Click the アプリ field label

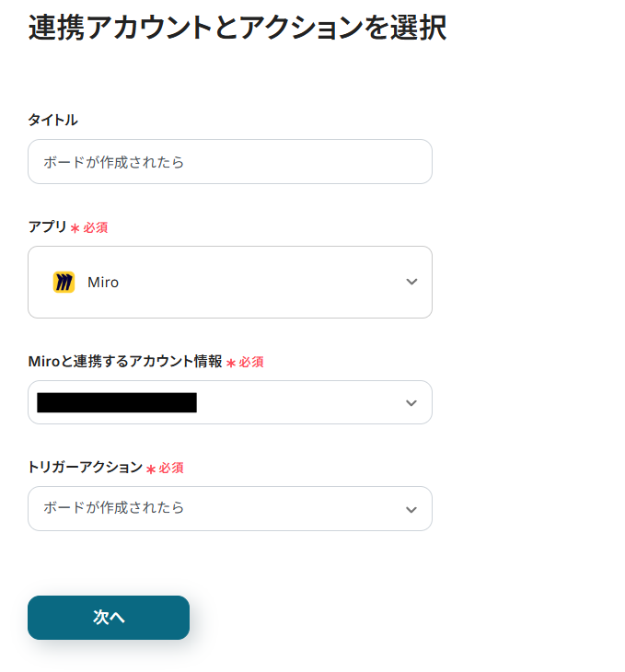coord(47,226)
